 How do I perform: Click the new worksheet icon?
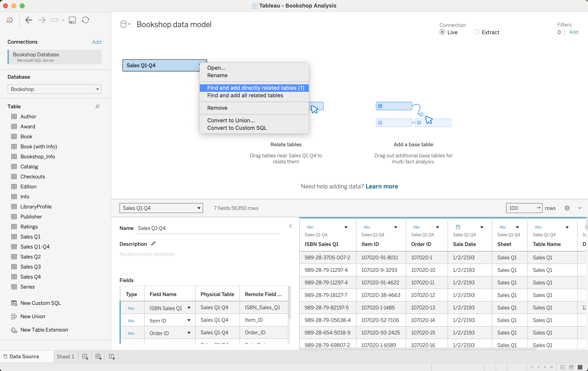point(85,357)
